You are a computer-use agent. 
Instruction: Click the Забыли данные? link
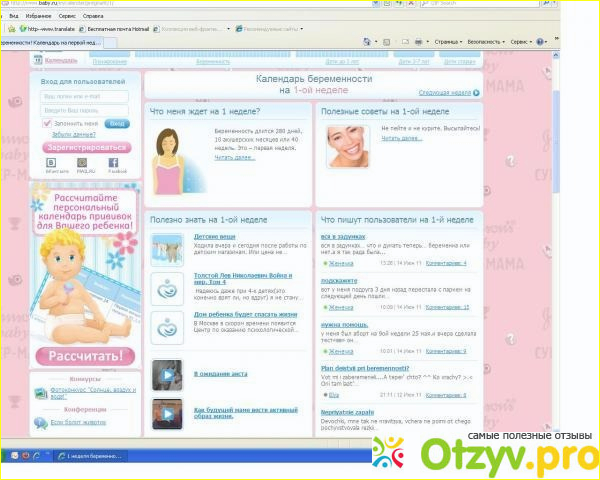(73, 133)
